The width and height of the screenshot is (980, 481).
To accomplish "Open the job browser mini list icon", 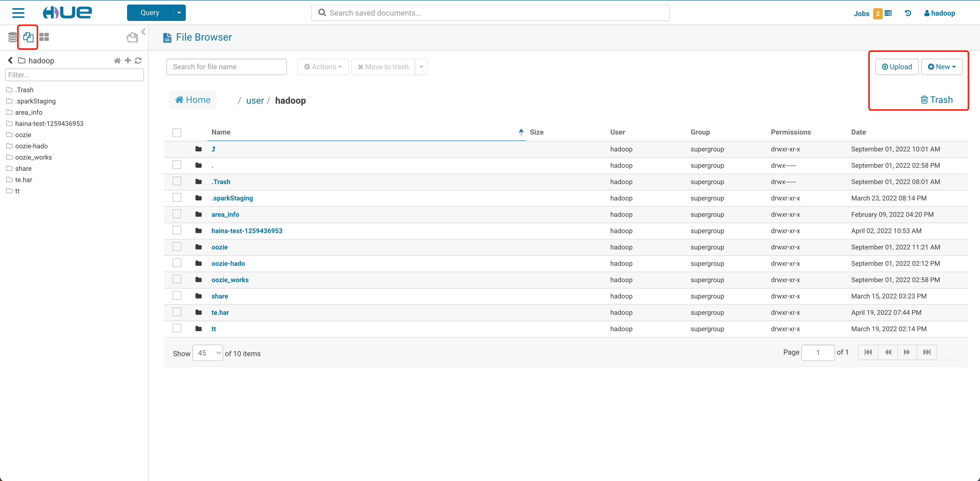I will pyautogui.click(x=888, y=13).
